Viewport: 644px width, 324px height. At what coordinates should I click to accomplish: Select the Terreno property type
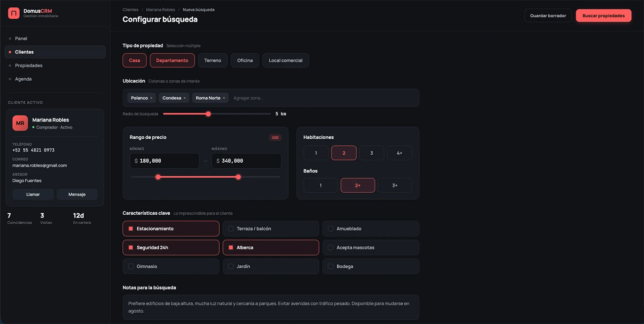tap(213, 60)
